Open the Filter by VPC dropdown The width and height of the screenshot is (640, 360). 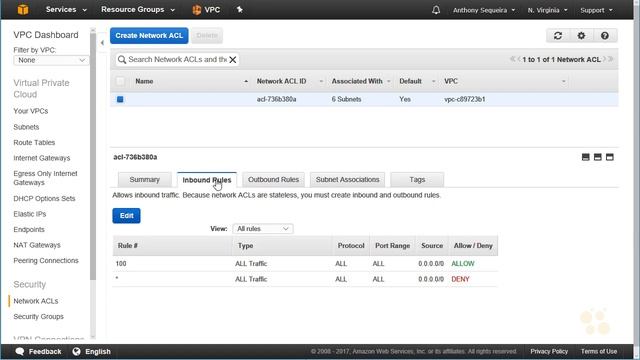(51, 60)
